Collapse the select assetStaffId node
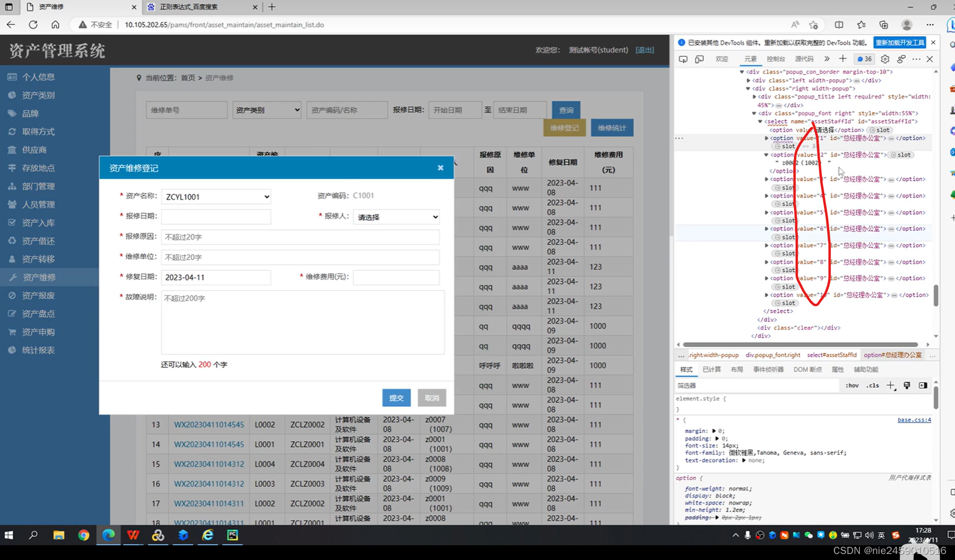 coord(760,122)
